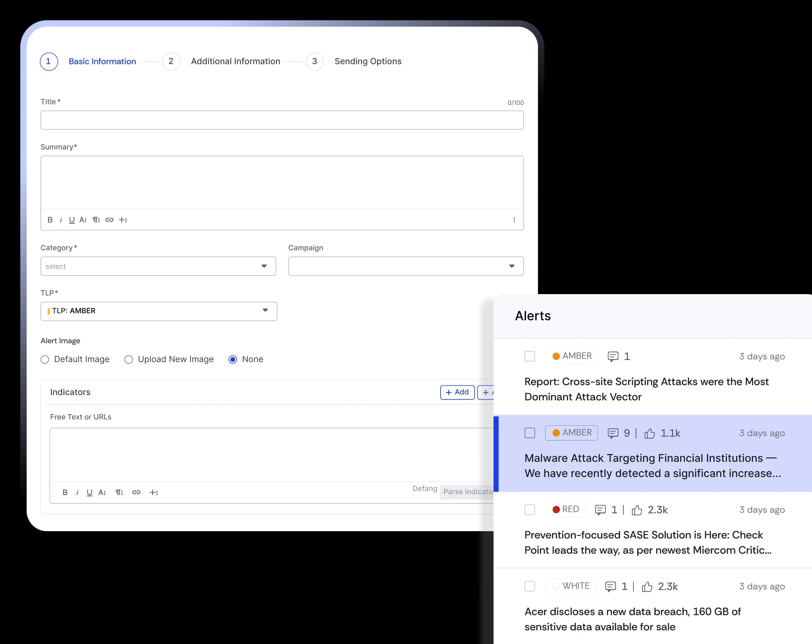
Task: Click the Parse Indicators button
Action: coord(467,492)
